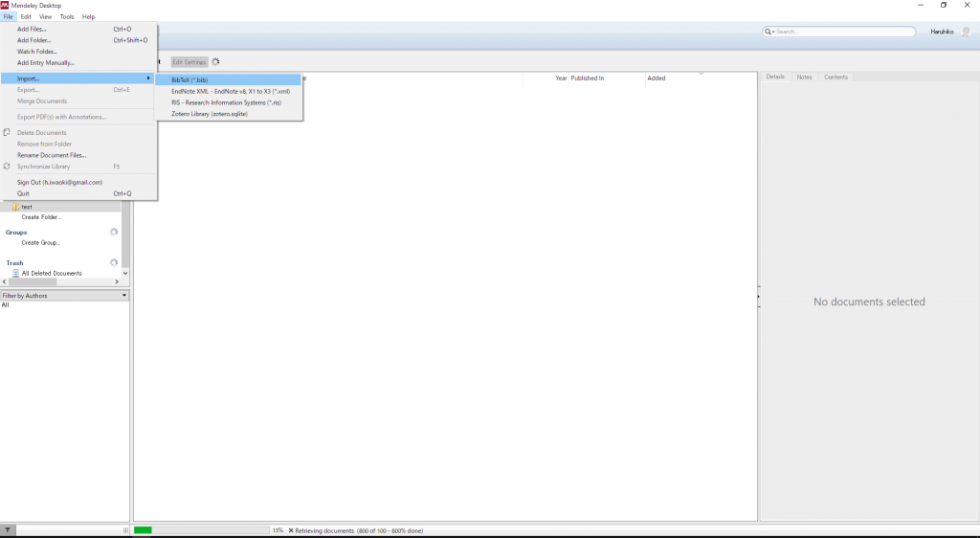
Task: Click the All Deleted Documents icon
Action: pos(16,273)
